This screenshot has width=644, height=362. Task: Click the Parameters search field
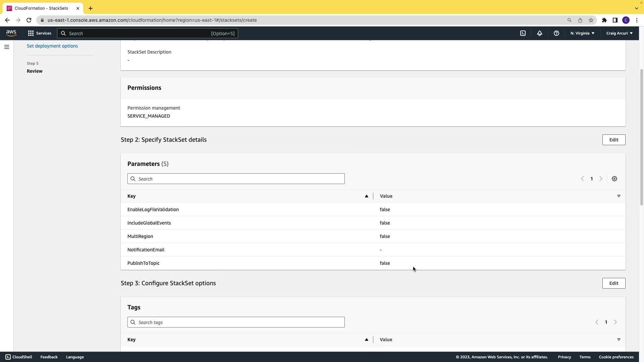coord(236,179)
